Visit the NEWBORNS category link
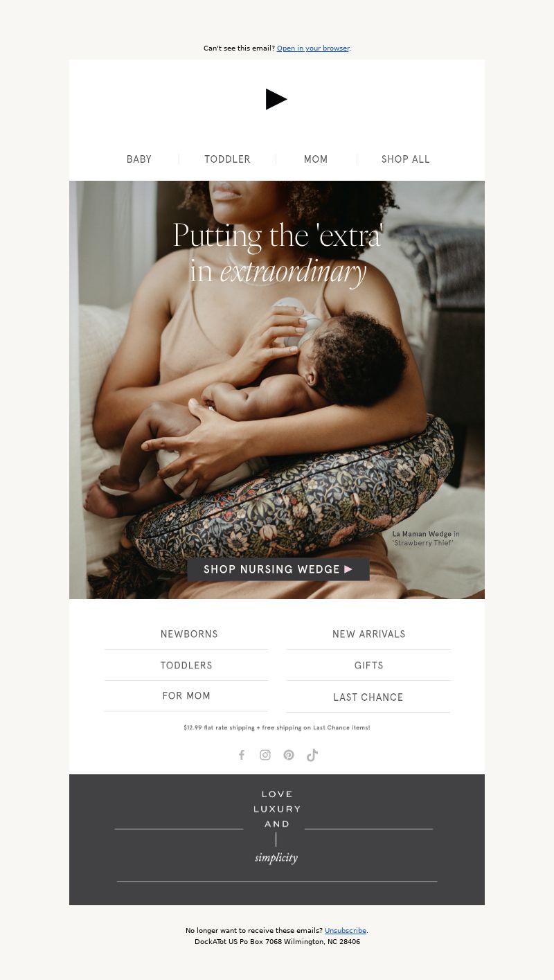 pos(189,634)
